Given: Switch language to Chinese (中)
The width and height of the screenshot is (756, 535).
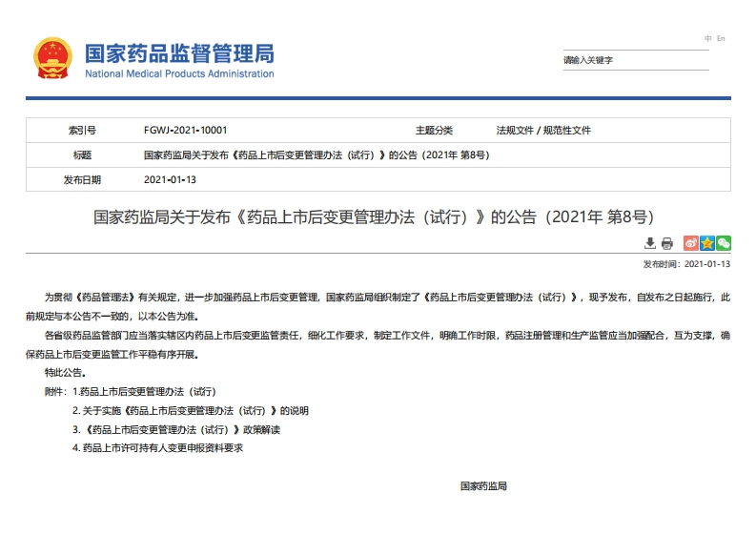Looking at the screenshot, I should 707,38.
